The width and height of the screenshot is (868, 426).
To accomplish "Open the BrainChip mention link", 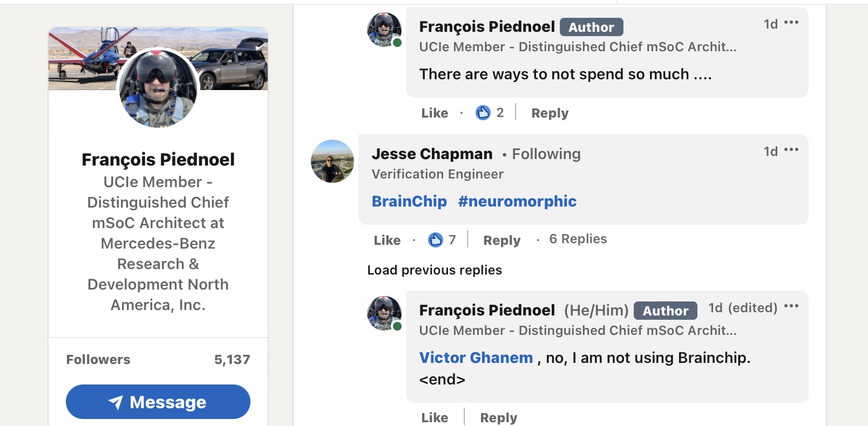I will click(x=409, y=201).
